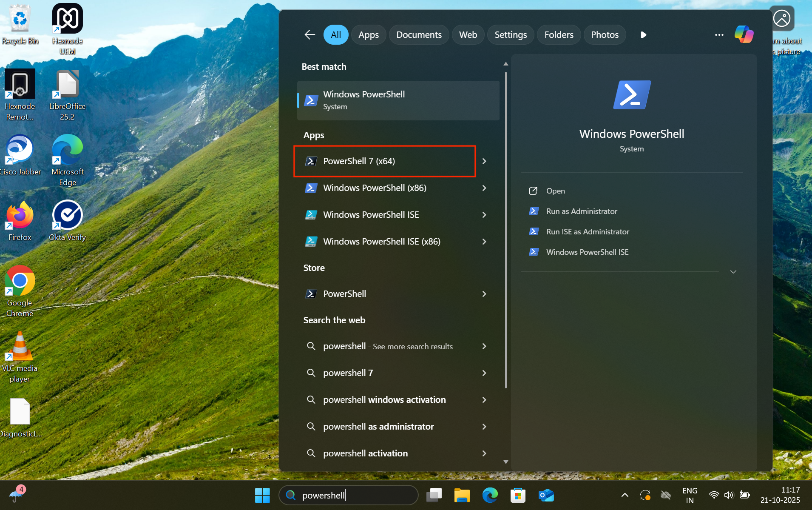
Task: Launch File Explorer from the taskbar
Action: [462, 495]
